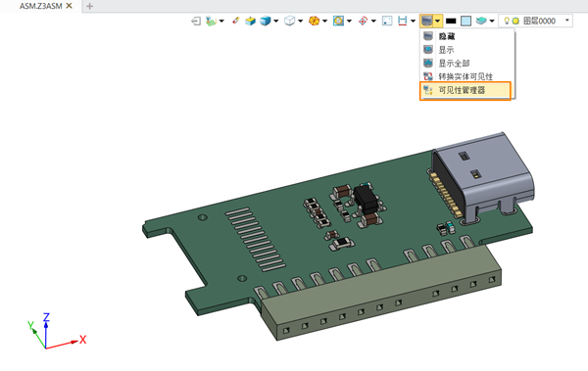This screenshot has width=588, height=371.
Task: Click the green assembly tool icon
Action: (211, 21)
